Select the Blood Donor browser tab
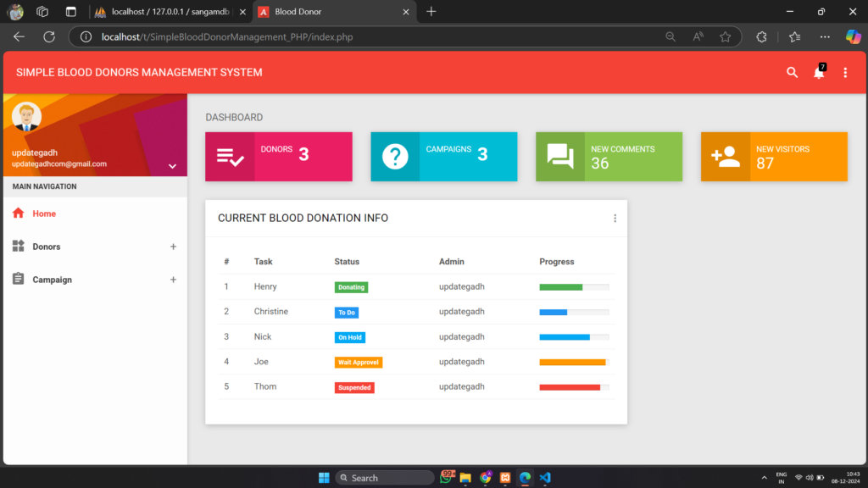This screenshot has width=868, height=488. point(332,12)
